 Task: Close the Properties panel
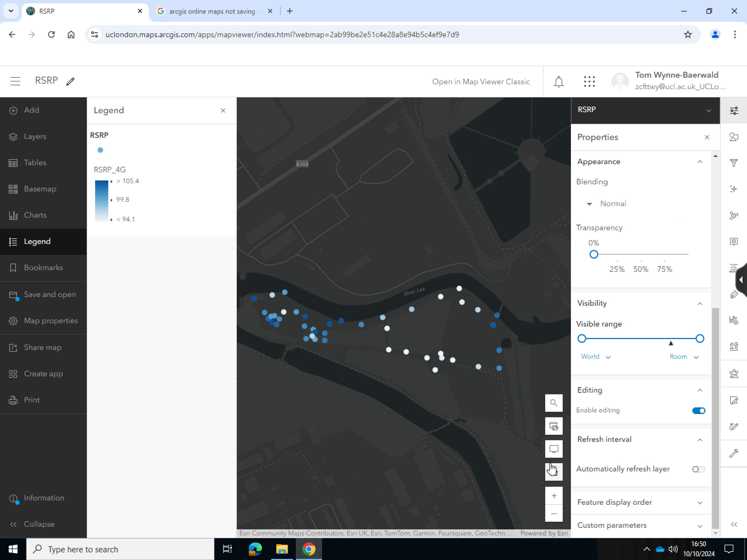(707, 137)
